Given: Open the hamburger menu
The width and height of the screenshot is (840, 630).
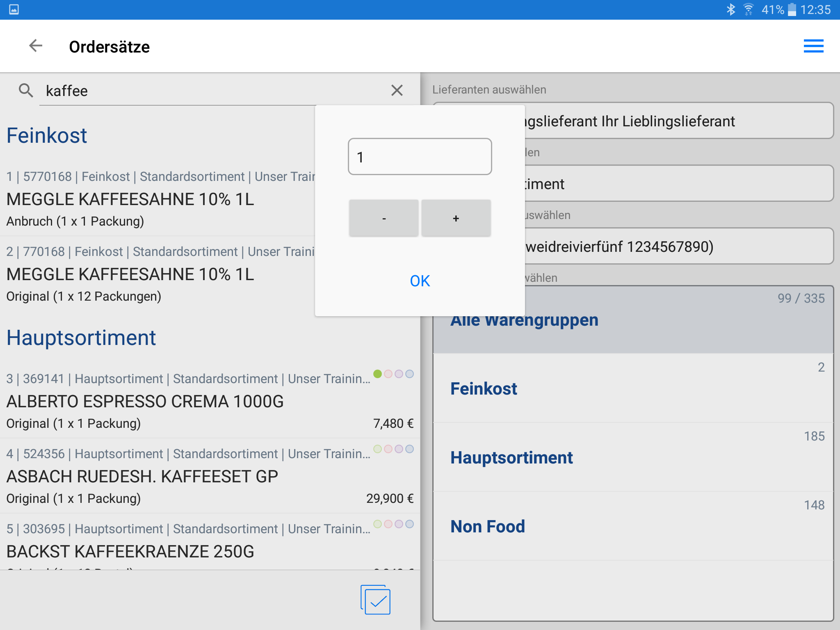Looking at the screenshot, I should point(813,46).
